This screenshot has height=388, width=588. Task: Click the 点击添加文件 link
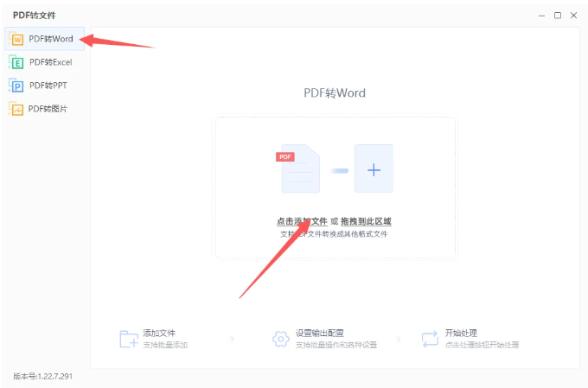[x=303, y=221]
